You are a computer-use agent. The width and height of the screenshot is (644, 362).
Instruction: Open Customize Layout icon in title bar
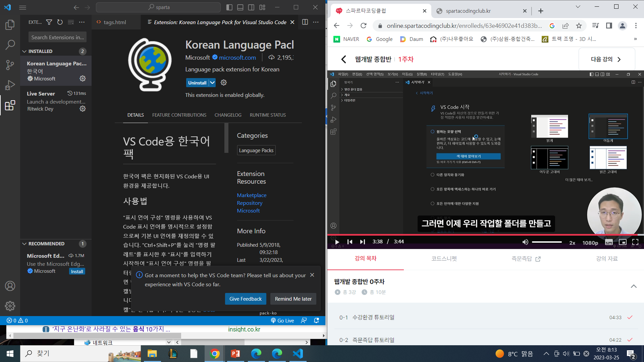(x=262, y=7)
